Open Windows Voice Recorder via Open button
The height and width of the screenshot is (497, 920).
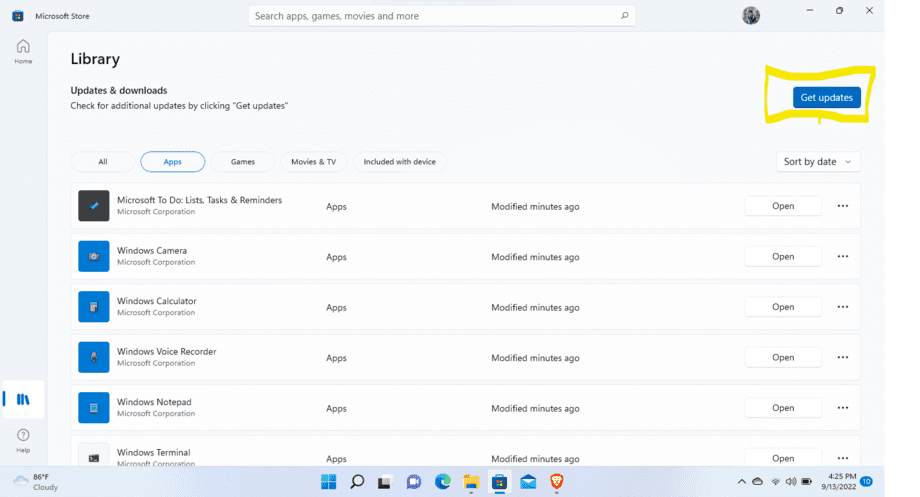tap(783, 357)
